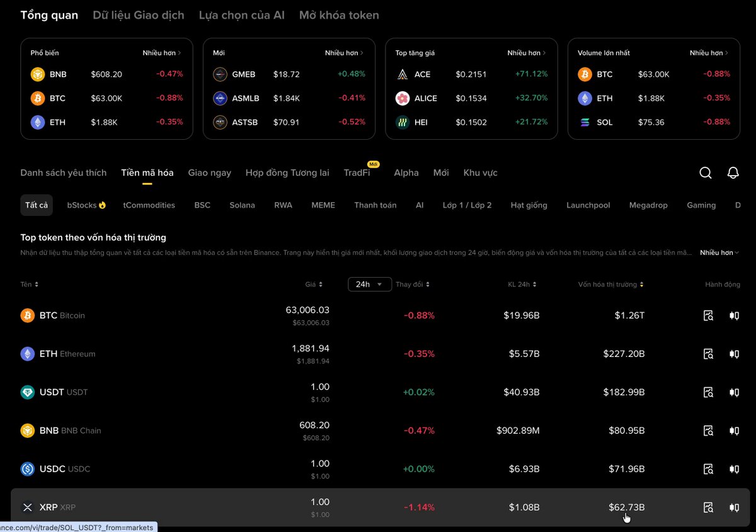Filter by Megadrop category
Screen dimensions: 756x532
click(648, 205)
